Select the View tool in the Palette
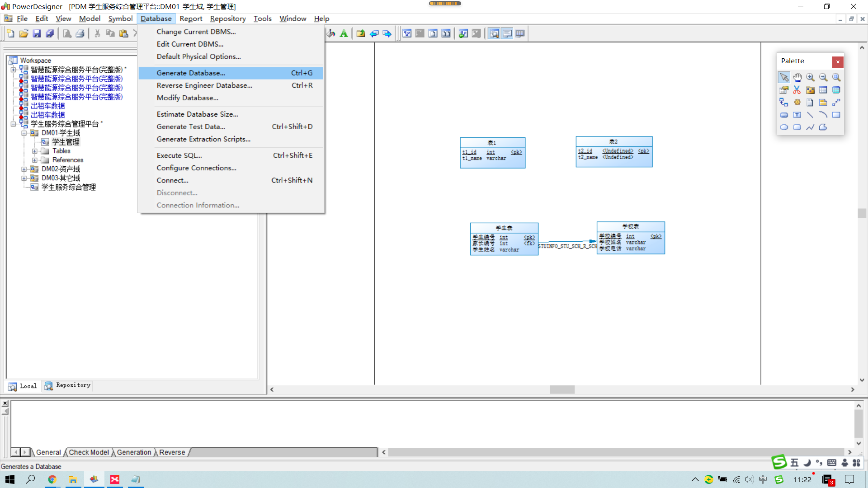Screen dimensions: 868x488 click(836, 89)
